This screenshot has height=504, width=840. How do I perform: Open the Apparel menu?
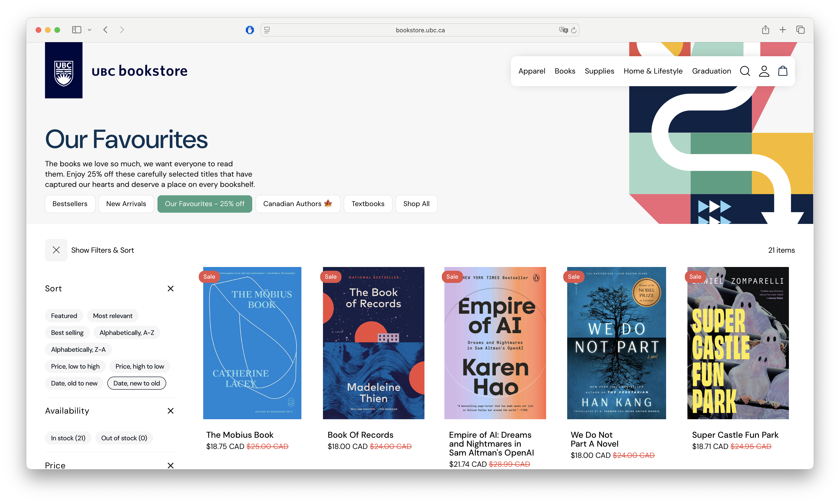532,71
